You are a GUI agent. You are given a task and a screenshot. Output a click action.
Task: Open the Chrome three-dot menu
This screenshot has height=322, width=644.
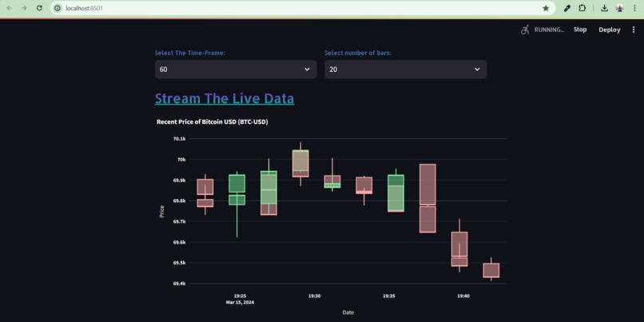click(634, 8)
